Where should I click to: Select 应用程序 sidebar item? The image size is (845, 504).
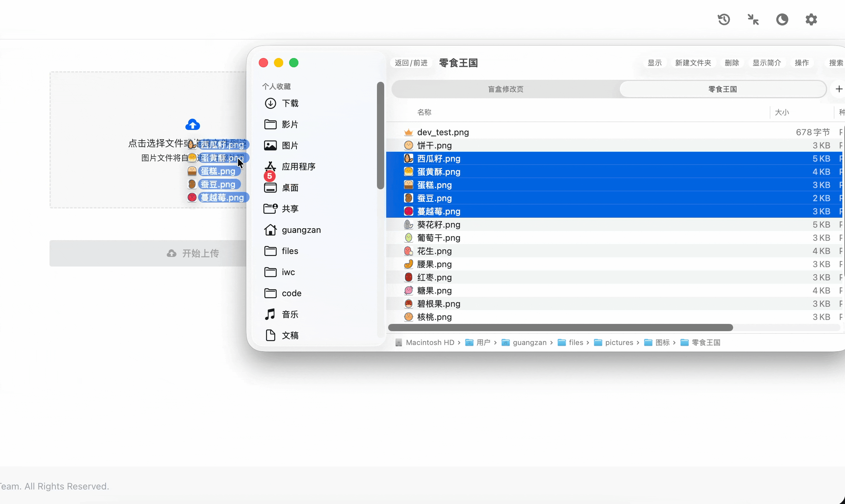pyautogui.click(x=298, y=167)
